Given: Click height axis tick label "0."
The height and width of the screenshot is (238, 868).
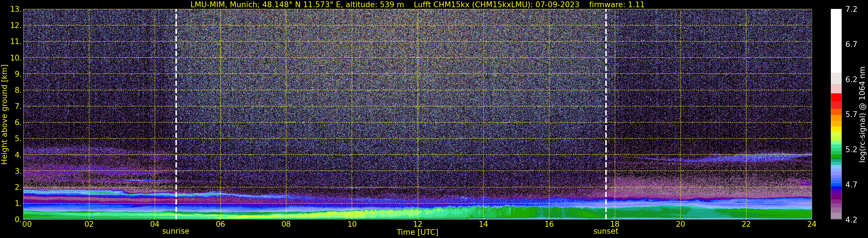Looking at the screenshot, I should [x=18, y=220].
